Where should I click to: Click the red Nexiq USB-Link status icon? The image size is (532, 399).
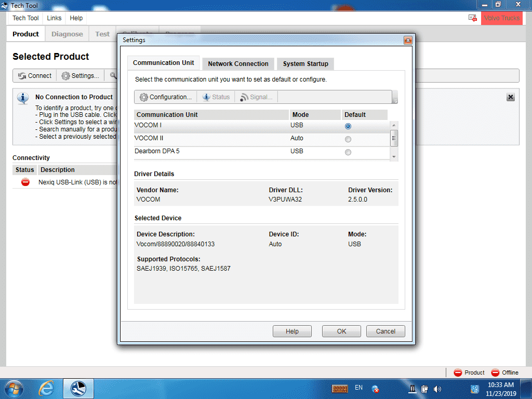pos(25,182)
